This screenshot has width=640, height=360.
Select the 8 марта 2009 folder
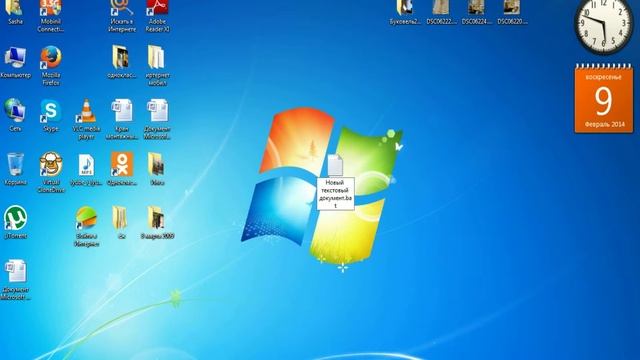click(157, 222)
